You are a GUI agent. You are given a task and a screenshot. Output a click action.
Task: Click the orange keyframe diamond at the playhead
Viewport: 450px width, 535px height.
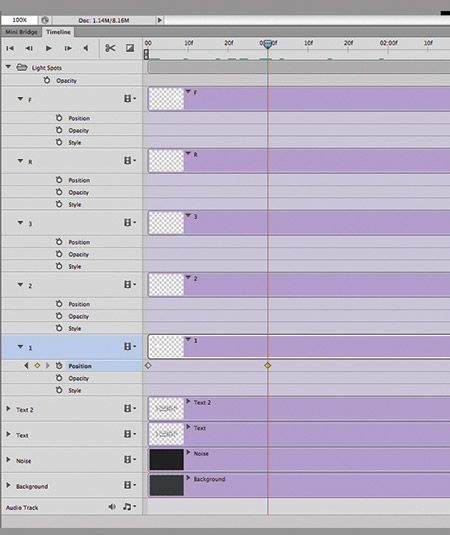[x=268, y=365]
